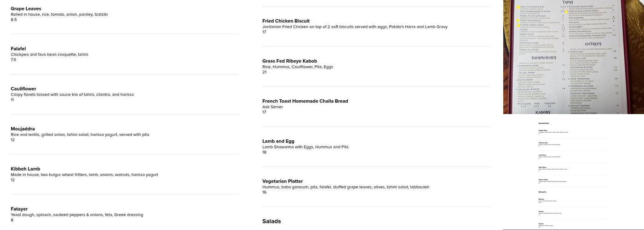Click the price 21 under Ribeye Kabob
The width and height of the screenshot is (644, 230).
pos(264,72)
